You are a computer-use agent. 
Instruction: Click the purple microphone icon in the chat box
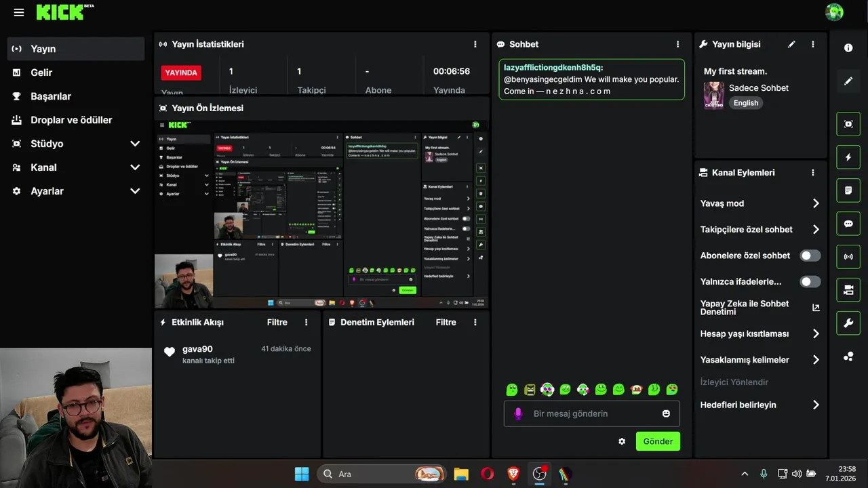tap(519, 413)
